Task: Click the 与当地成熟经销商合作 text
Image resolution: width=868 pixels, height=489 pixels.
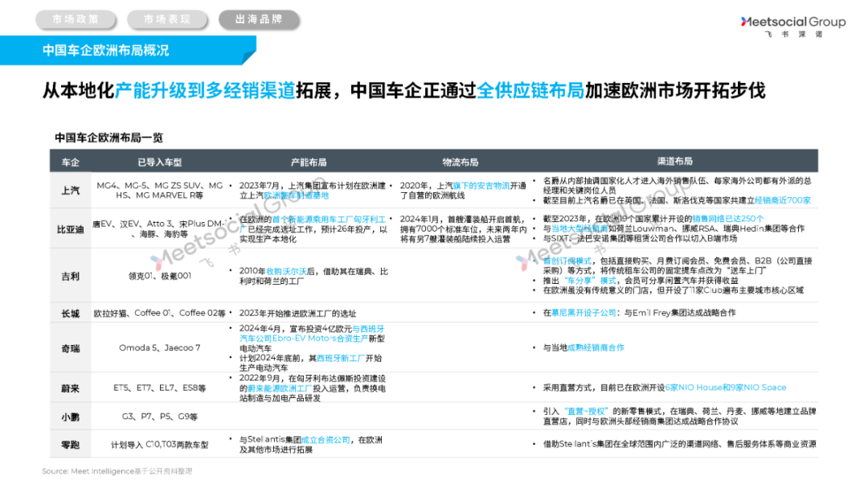Action: (583, 347)
